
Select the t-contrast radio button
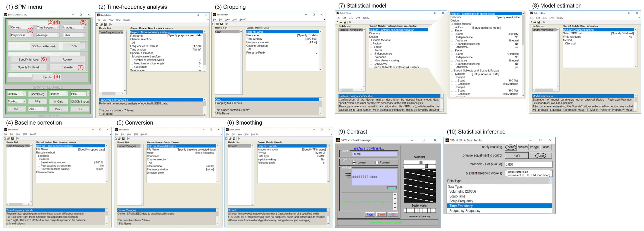[354, 163]
